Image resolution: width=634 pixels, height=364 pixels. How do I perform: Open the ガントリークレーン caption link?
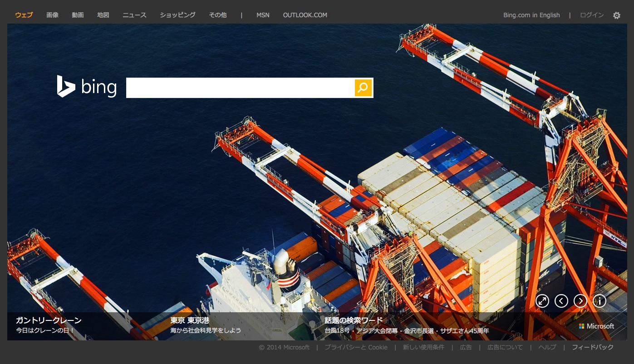pos(49,320)
